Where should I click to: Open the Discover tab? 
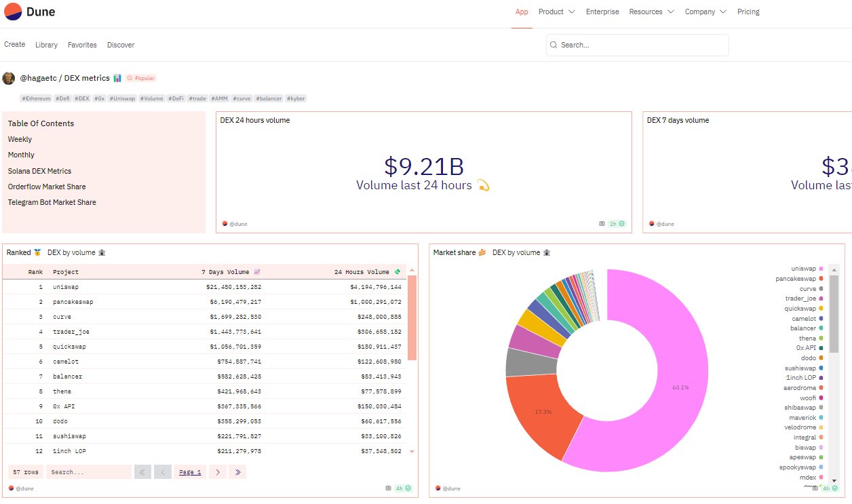(121, 45)
